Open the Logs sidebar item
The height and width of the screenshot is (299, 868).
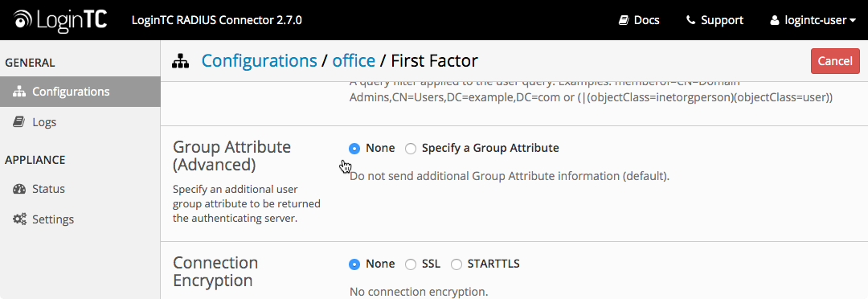pos(80,122)
